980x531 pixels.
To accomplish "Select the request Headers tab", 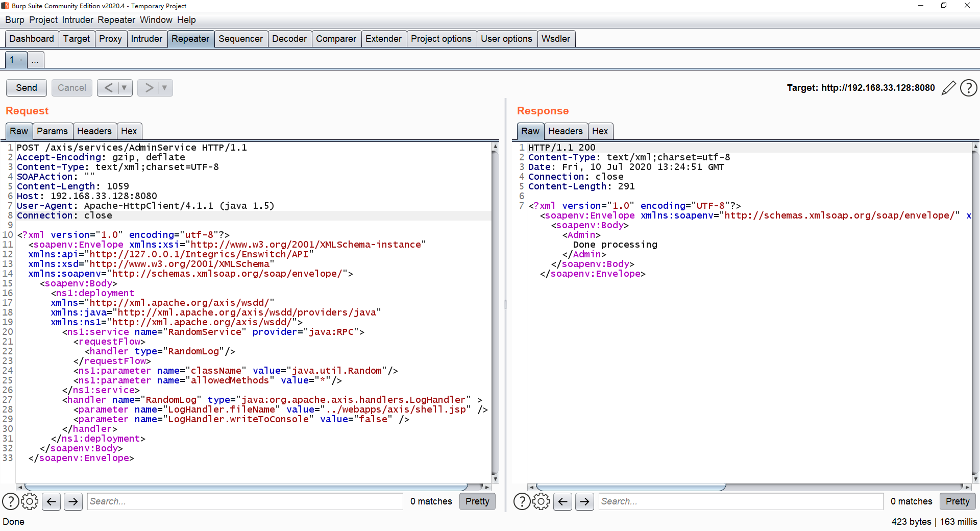I will point(94,131).
